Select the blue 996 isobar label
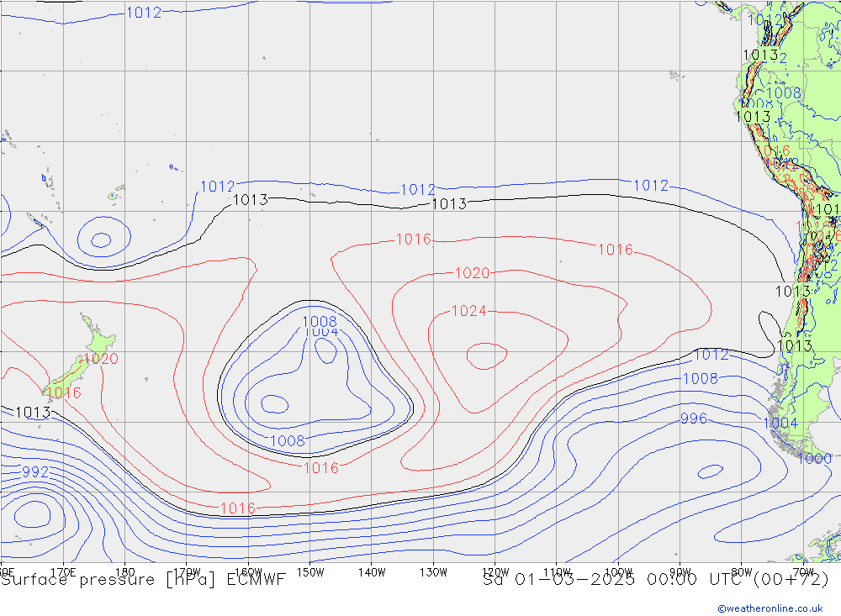 click(694, 419)
